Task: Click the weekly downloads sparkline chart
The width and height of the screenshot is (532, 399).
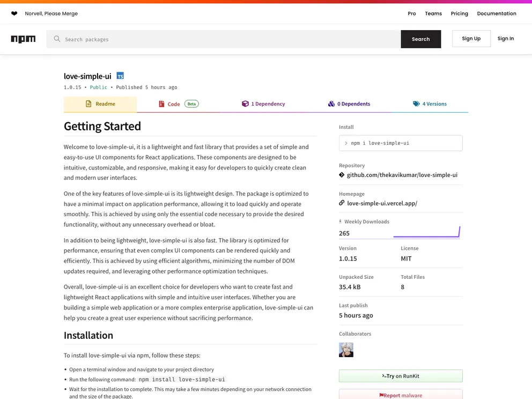Action: coord(427,230)
